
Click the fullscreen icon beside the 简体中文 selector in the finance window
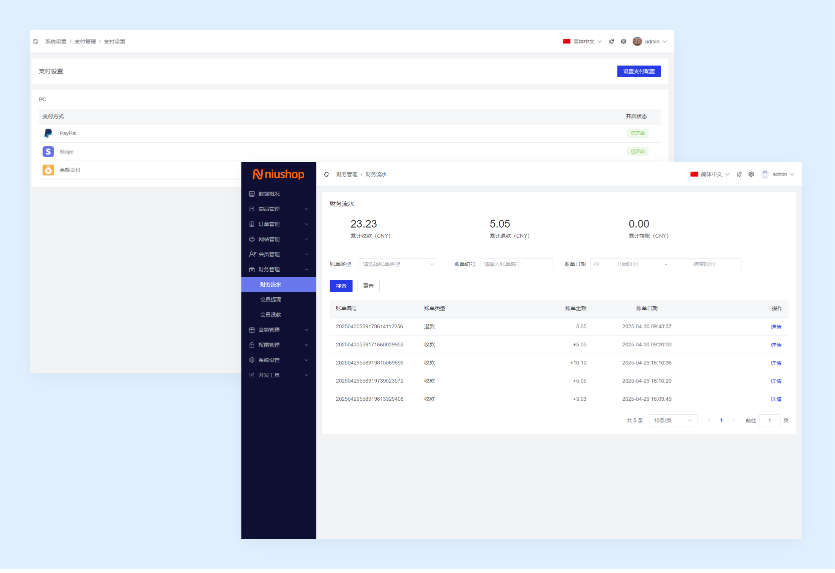[x=739, y=174]
